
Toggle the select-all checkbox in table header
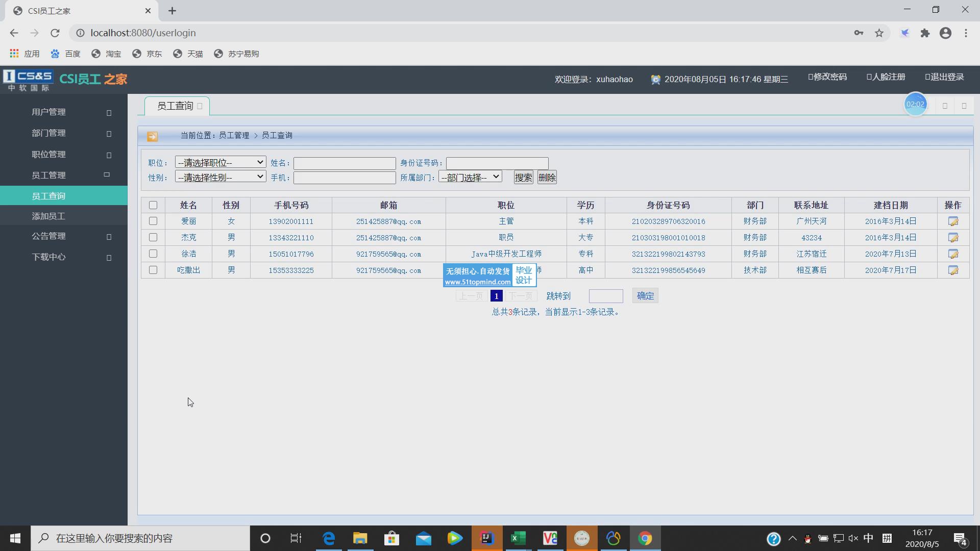pos(153,205)
